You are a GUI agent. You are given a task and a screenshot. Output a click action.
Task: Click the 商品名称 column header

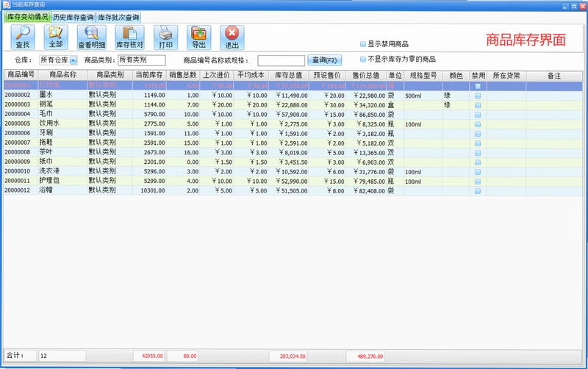pos(63,75)
